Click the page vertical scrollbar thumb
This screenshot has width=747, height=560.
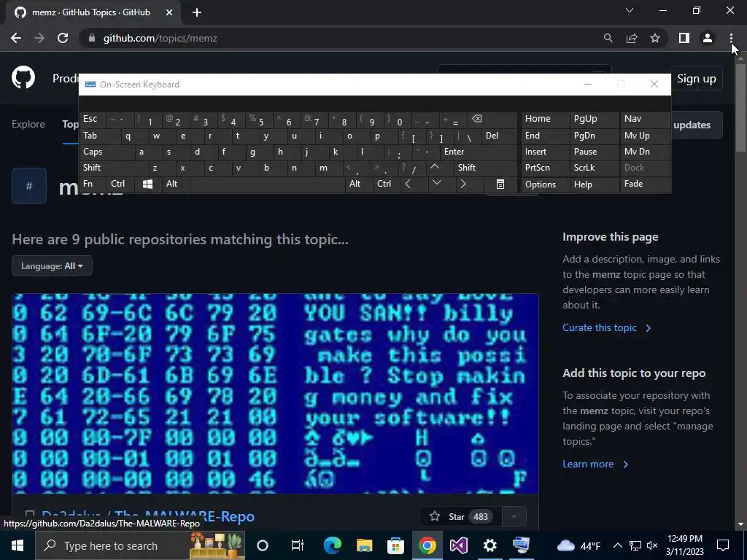740,107
